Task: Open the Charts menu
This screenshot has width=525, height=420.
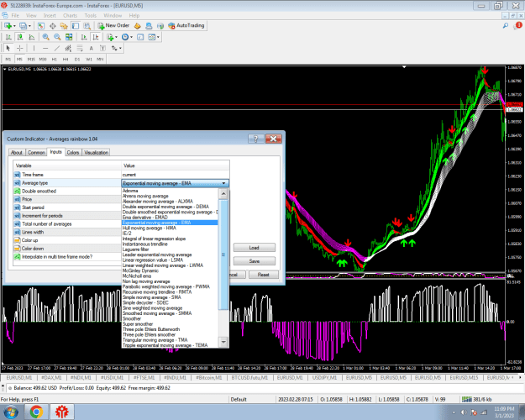Action: tap(70, 15)
